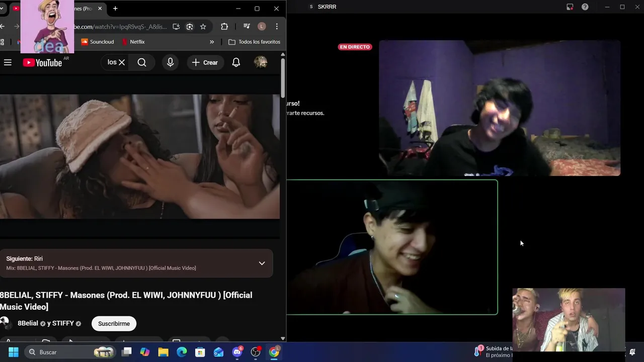Click the SKRRR window title
Screen dimensions: 644x362
coord(327,7)
